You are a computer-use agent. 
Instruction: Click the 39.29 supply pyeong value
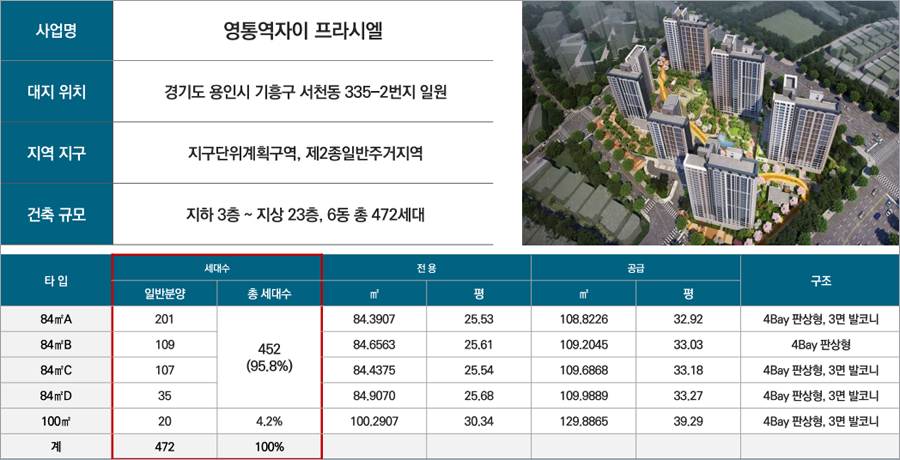pos(688,422)
